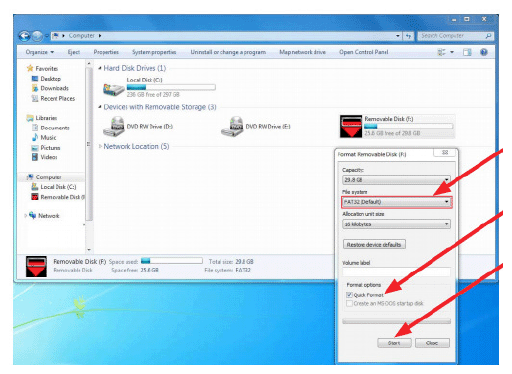Screen dimensions: 512x374
Task: Open the address bar history dropdown
Action: [398, 36]
